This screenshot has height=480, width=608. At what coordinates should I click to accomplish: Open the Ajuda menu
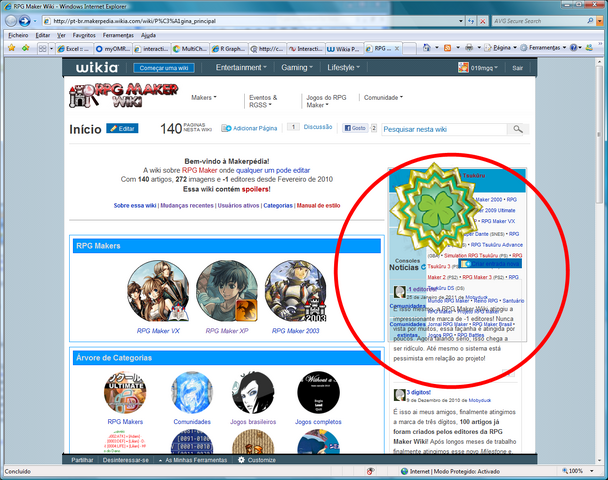click(x=148, y=35)
